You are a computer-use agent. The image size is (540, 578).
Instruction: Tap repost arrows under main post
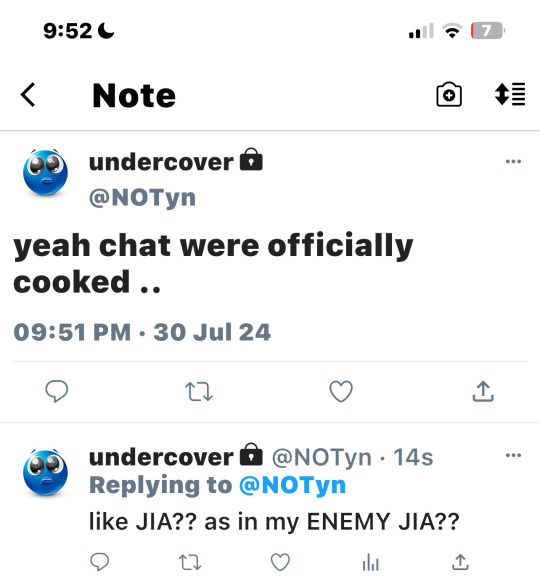pyautogui.click(x=199, y=391)
